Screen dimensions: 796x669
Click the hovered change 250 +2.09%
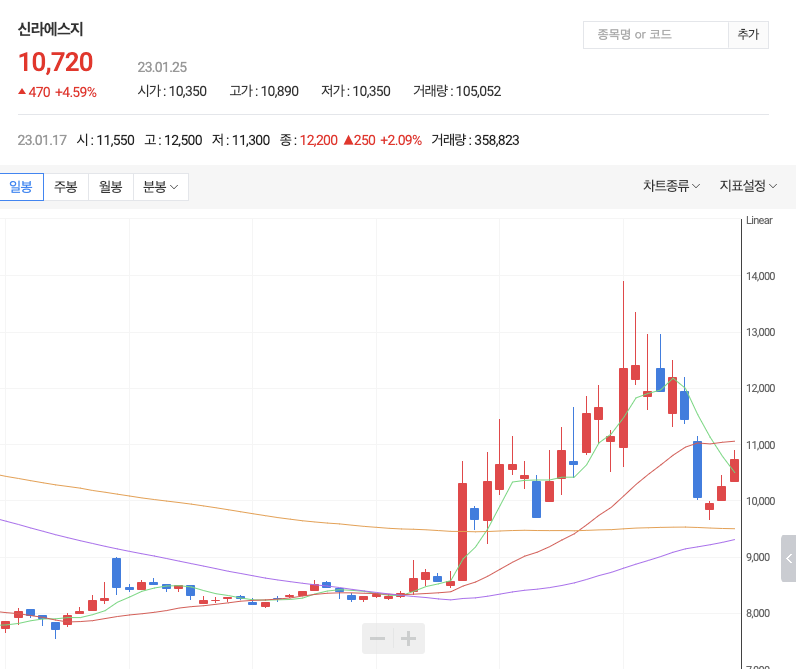tap(383, 140)
